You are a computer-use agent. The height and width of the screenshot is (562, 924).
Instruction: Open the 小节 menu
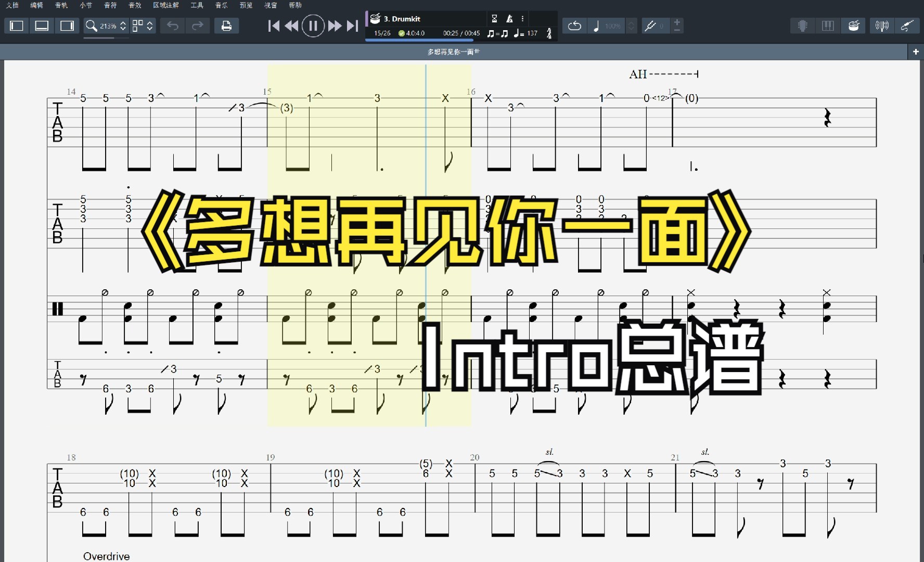click(86, 5)
